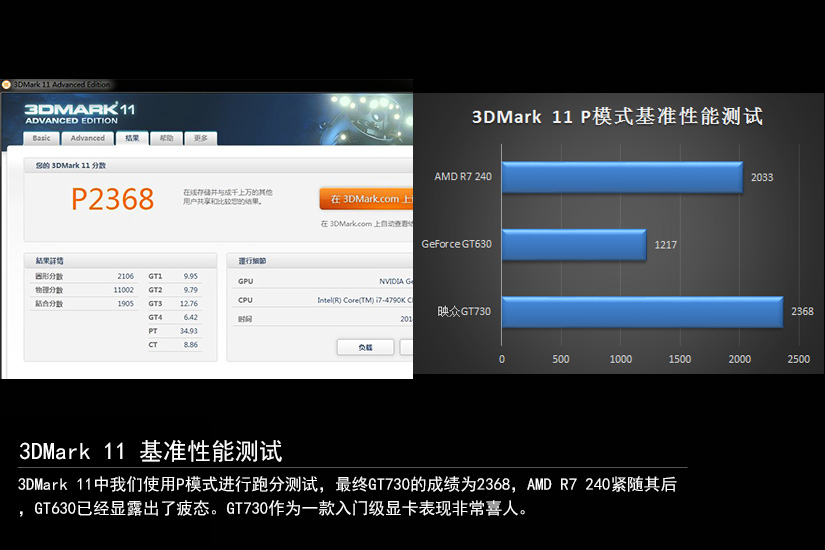
Task: Click the chart title 3DMark 11 P模式基准性能测试
Action: [617, 116]
